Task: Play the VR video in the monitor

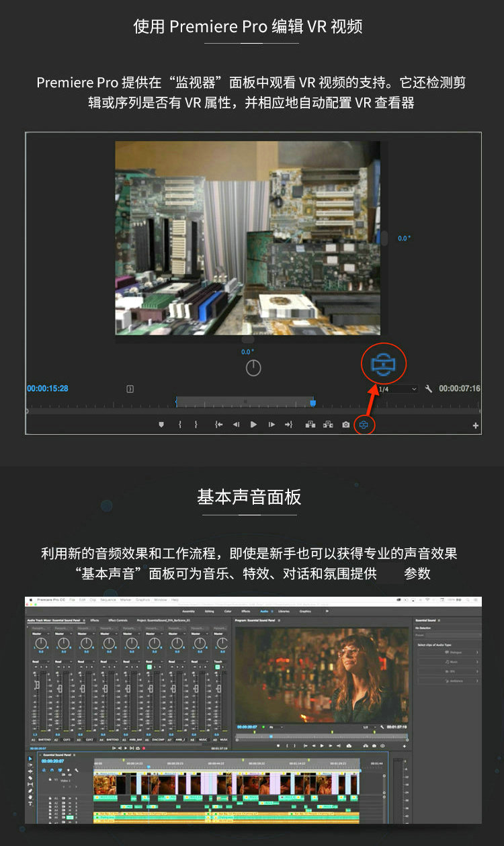Action: pyautogui.click(x=253, y=425)
